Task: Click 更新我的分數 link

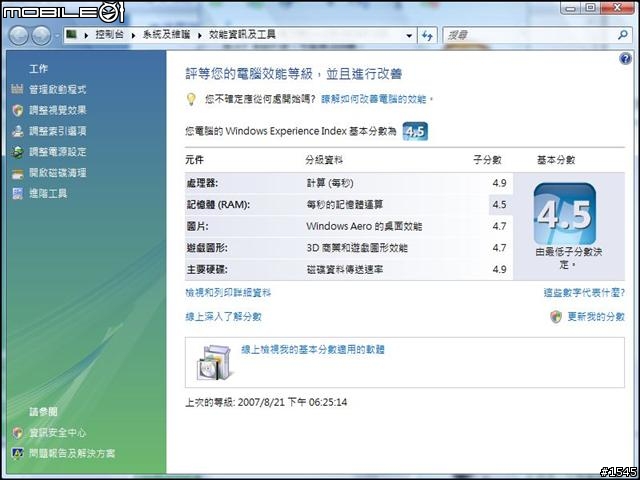Action: point(596,317)
